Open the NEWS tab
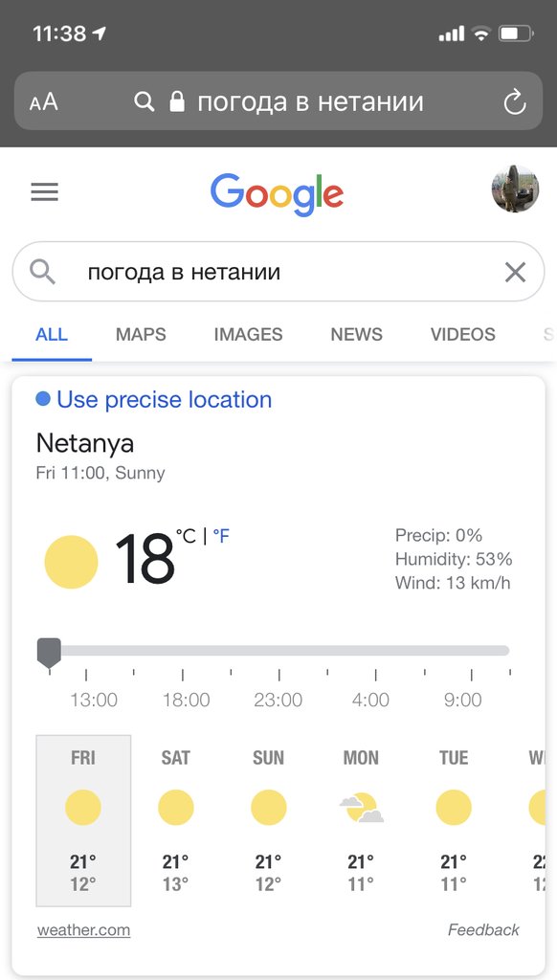The width and height of the screenshot is (557, 980). pos(356,334)
